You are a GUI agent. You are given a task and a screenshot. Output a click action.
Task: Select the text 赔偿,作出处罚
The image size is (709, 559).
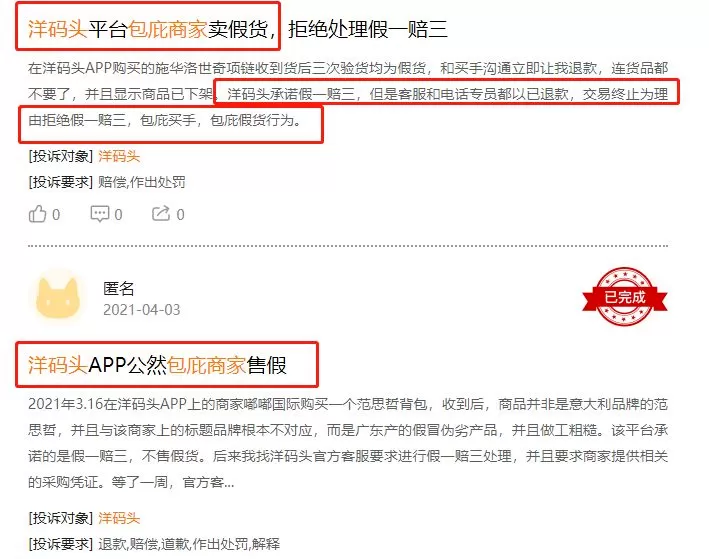tap(142, 182)
